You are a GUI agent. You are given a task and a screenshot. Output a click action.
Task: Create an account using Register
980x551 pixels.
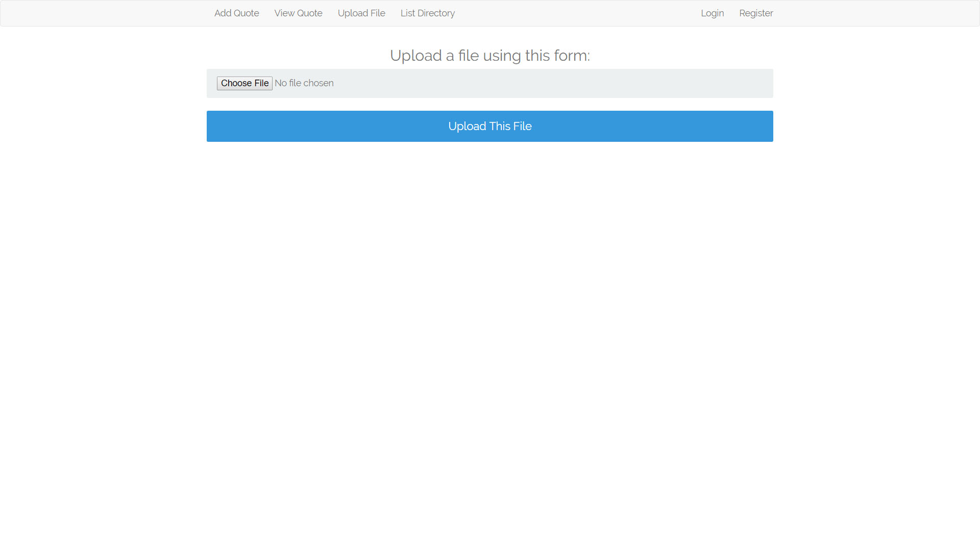(756, 13)
